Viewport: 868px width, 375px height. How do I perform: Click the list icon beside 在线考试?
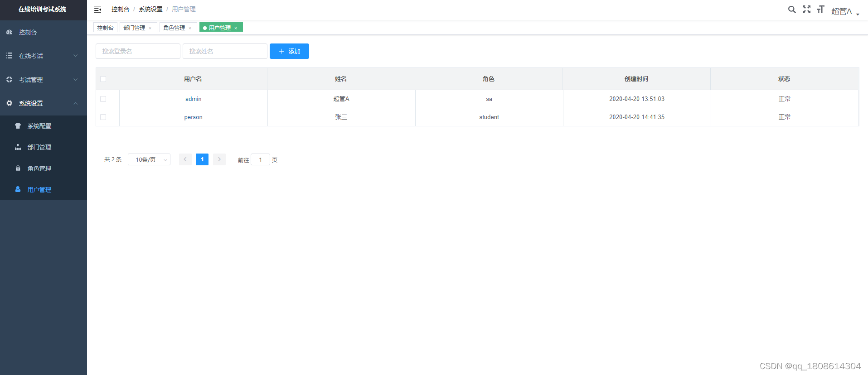coord(9,56)
